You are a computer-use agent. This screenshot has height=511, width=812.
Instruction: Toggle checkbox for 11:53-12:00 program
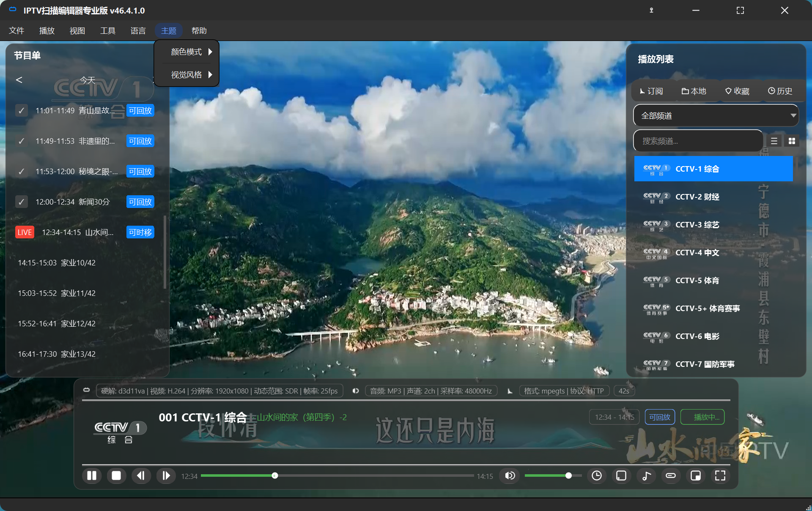(22, 172)
